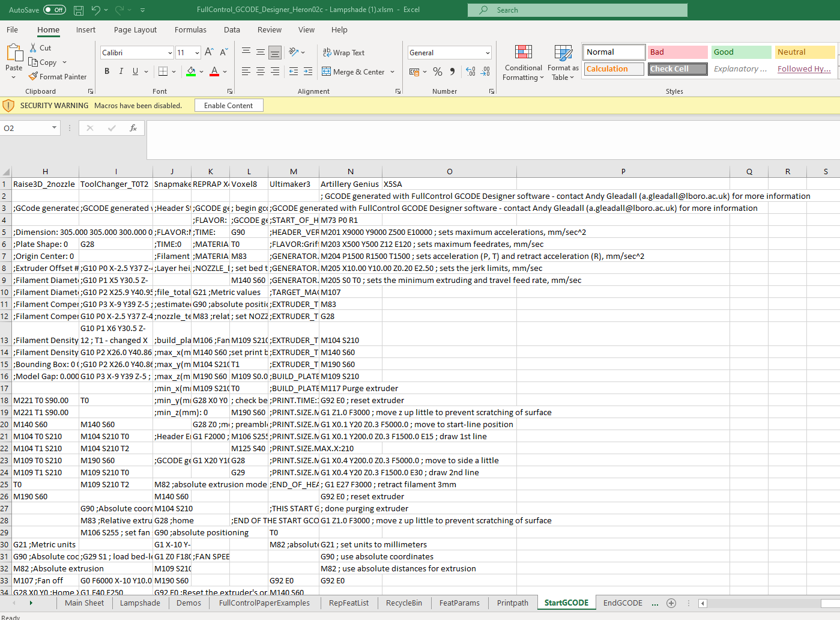Click Merge & Center button
This screenshot has width=840, height=620.
(x=354, y=71)
